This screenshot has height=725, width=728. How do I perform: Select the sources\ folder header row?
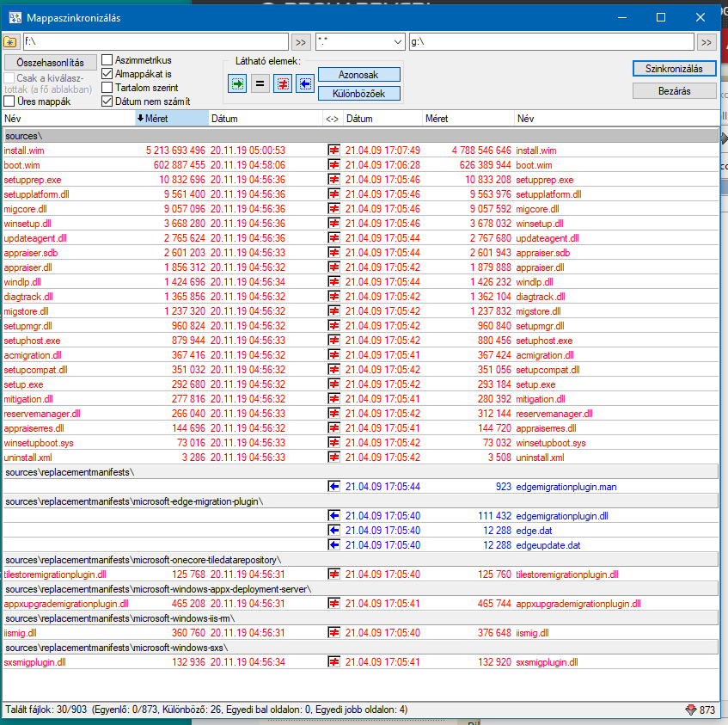pos(361,136)
